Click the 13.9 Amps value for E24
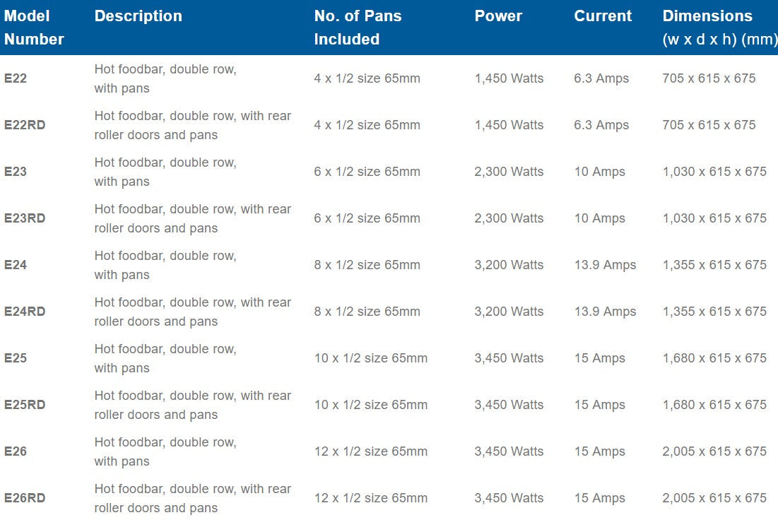This screenshot has width=778, height=532. [x=605, y=265]
